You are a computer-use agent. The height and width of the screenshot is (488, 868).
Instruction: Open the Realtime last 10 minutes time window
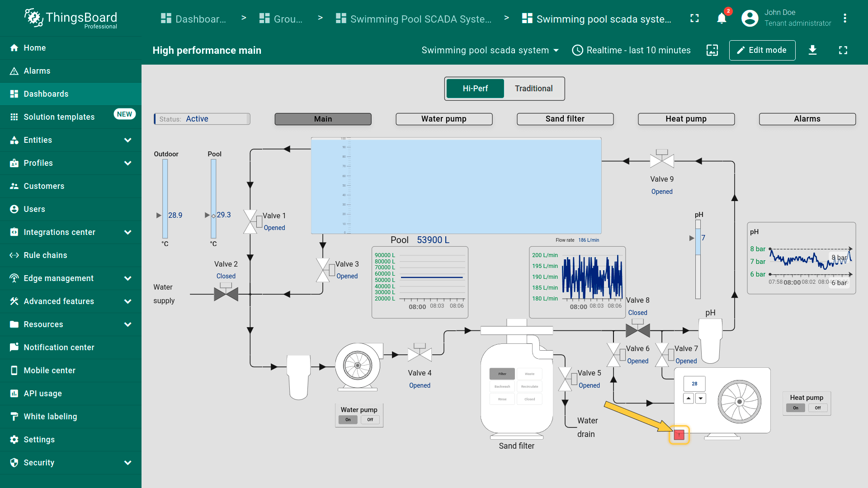[x=631, y=50]
